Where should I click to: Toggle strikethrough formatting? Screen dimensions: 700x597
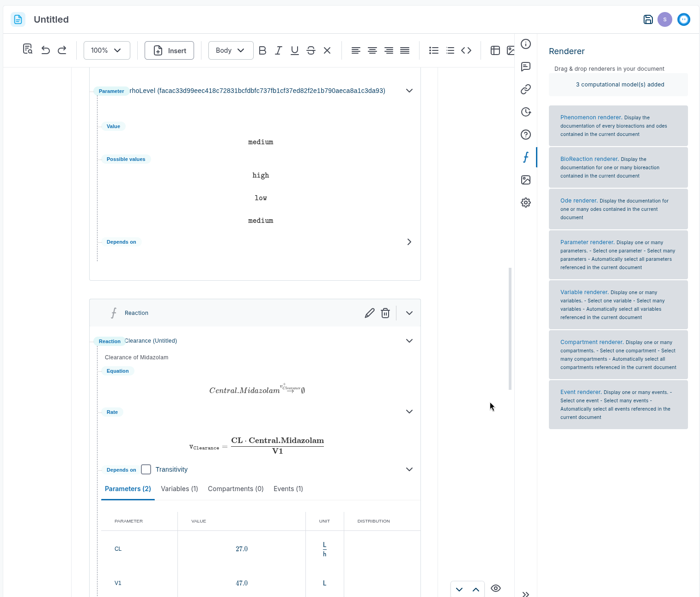(x=311, y=50)
